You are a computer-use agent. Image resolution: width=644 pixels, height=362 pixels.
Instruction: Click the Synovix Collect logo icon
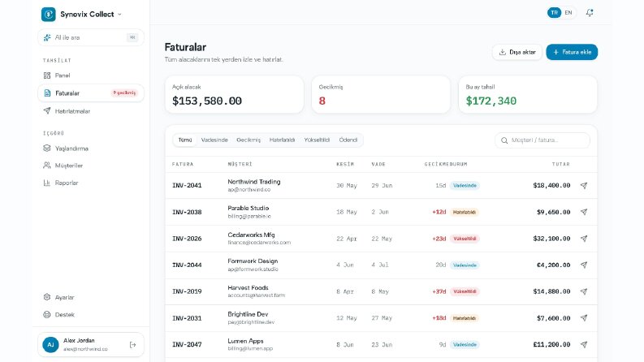pos(49,15)
